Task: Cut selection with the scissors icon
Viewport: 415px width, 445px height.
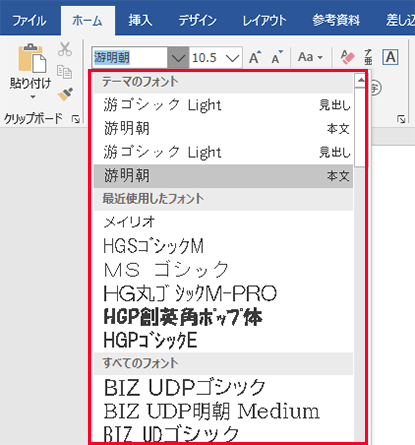Action: (x=65, y=49)
